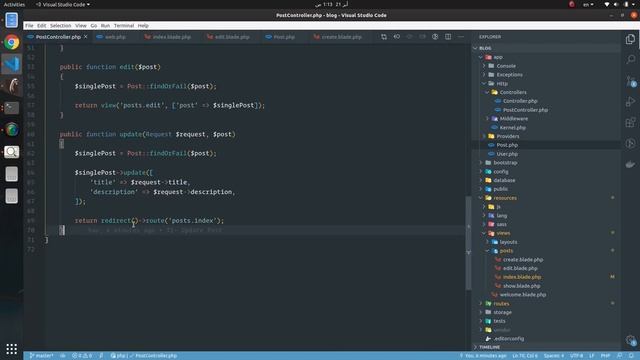Expand the Console folder
This screenshot has width=640, height=360.
(547, 66)
